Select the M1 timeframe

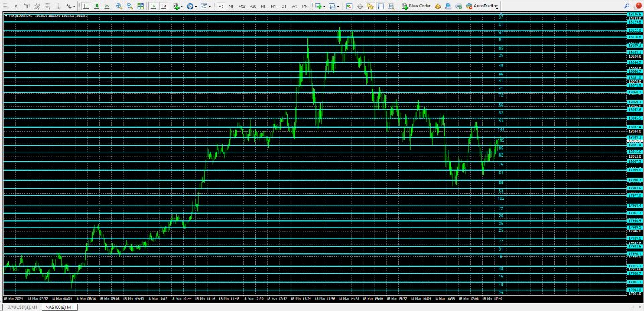tap(221, 7)
